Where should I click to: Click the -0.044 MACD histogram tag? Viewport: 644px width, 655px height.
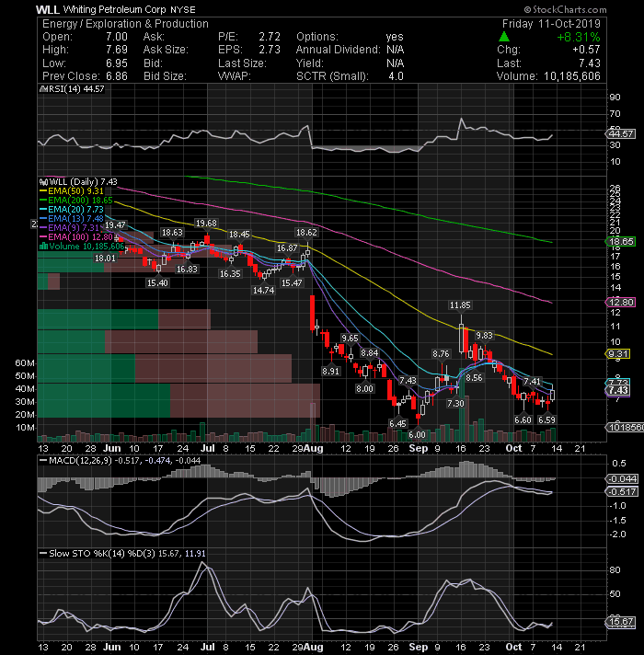coord(622,478)
